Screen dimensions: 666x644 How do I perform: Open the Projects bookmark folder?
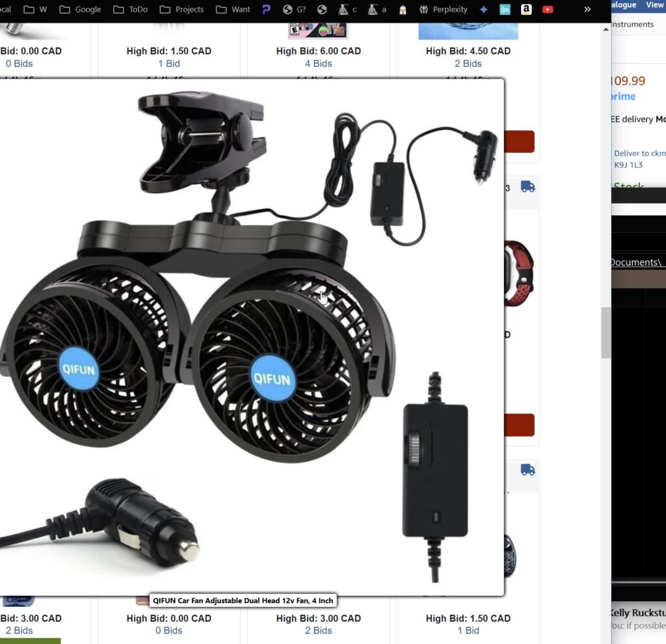pos(181,10)
